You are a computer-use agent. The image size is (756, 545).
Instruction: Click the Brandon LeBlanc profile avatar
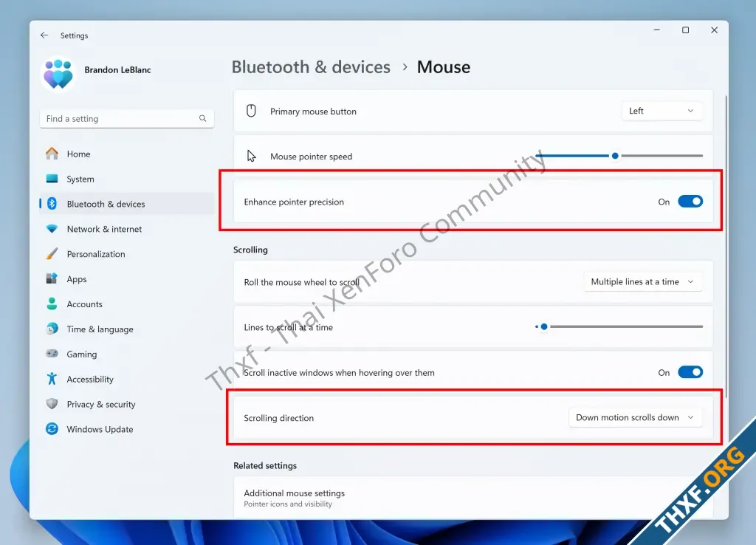[58, 74]
